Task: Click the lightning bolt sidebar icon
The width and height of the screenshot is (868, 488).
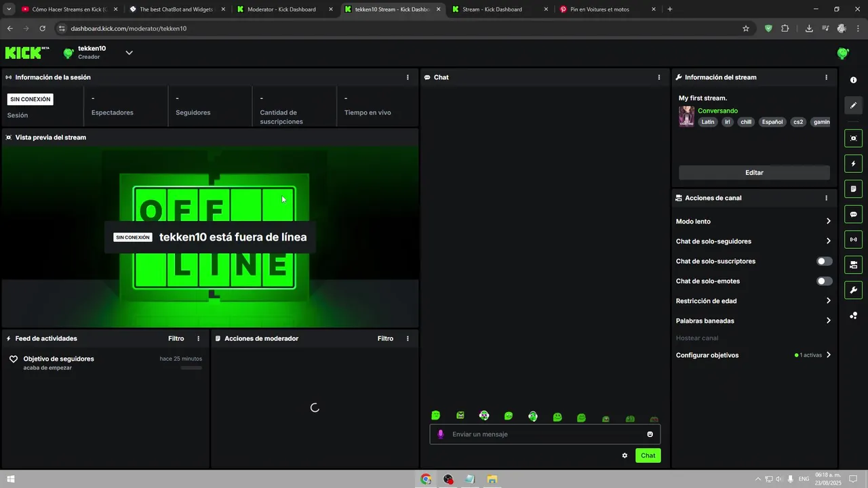Action: 853,163
